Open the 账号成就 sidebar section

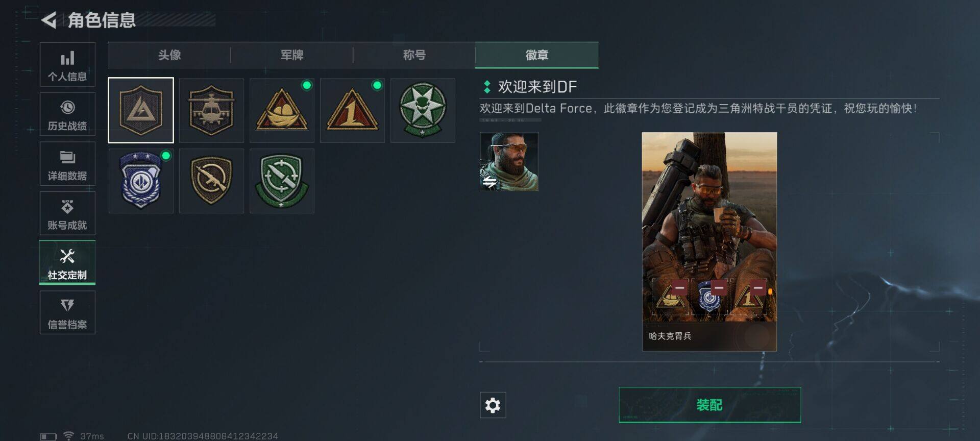(x=67, y=213)
